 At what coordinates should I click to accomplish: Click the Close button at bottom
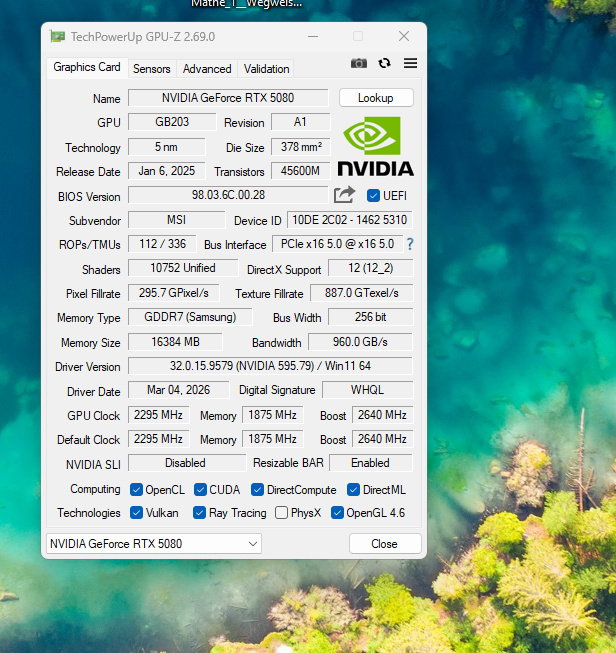click(385, 543)
